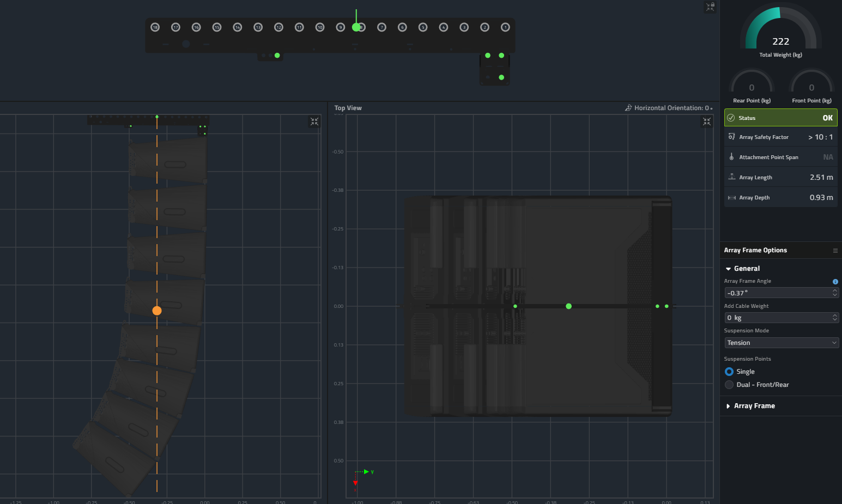Collapse the top frame view using the top-right icon

710,7
